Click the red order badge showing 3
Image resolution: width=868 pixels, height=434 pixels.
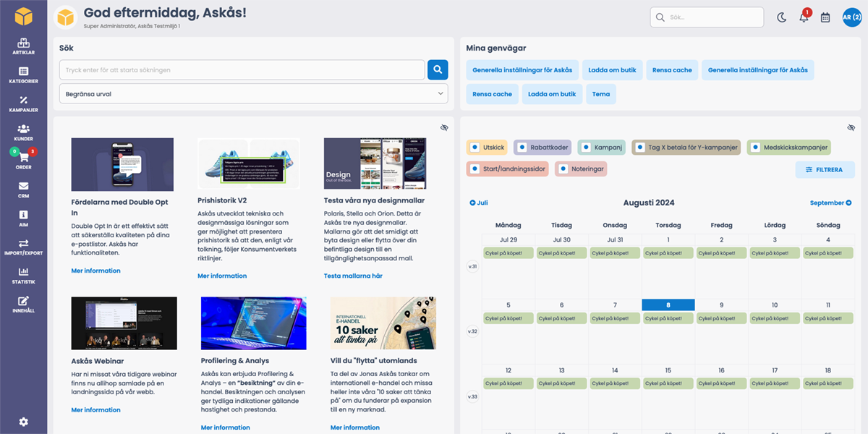click(33, 151)
